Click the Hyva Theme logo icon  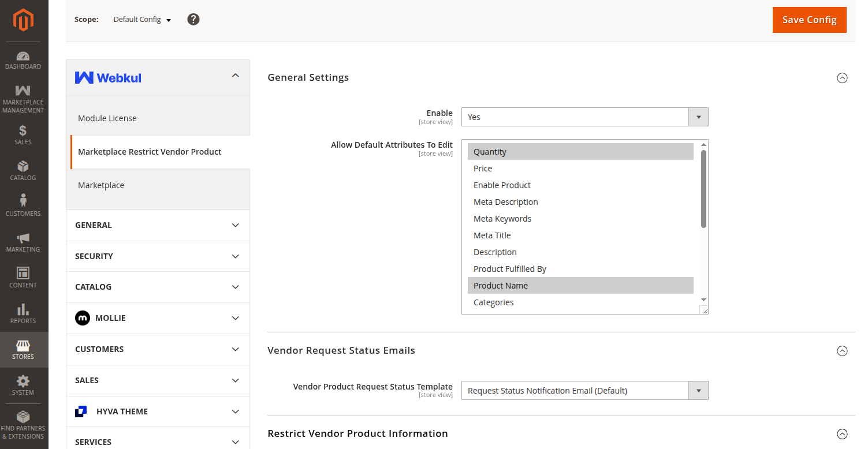point(81,411)
